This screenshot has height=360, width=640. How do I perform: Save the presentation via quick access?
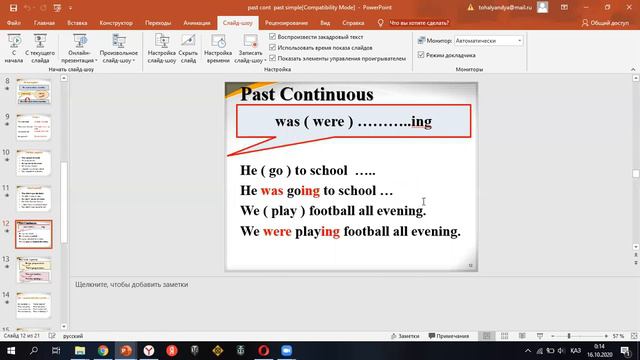tap(13, 8)
